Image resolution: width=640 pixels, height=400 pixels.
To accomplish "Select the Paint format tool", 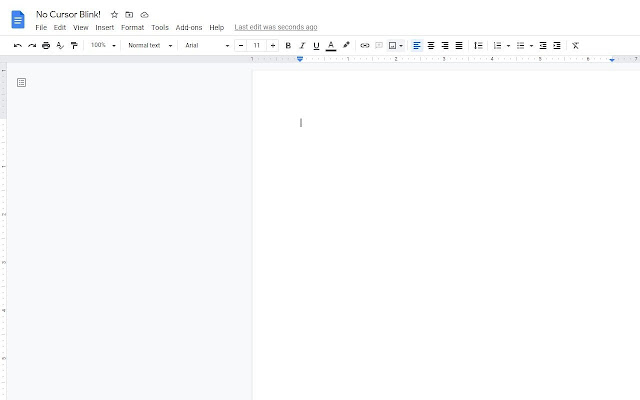I will 74,45.
